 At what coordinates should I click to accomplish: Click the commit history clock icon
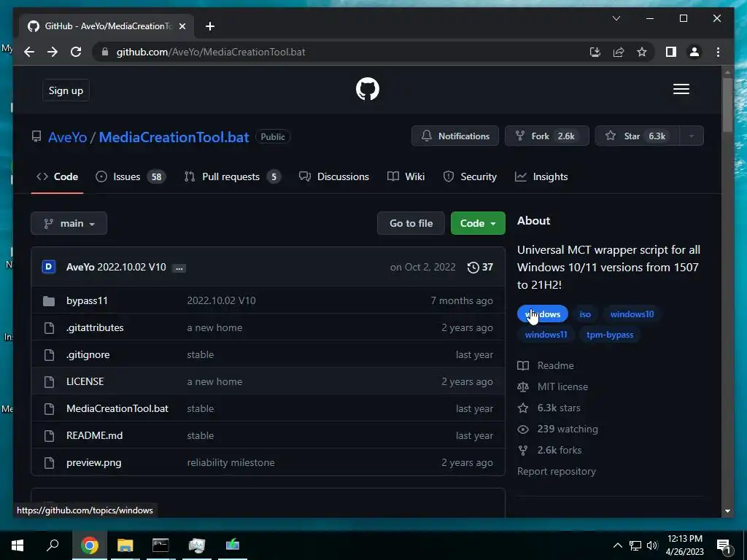(x=473, y=267)
